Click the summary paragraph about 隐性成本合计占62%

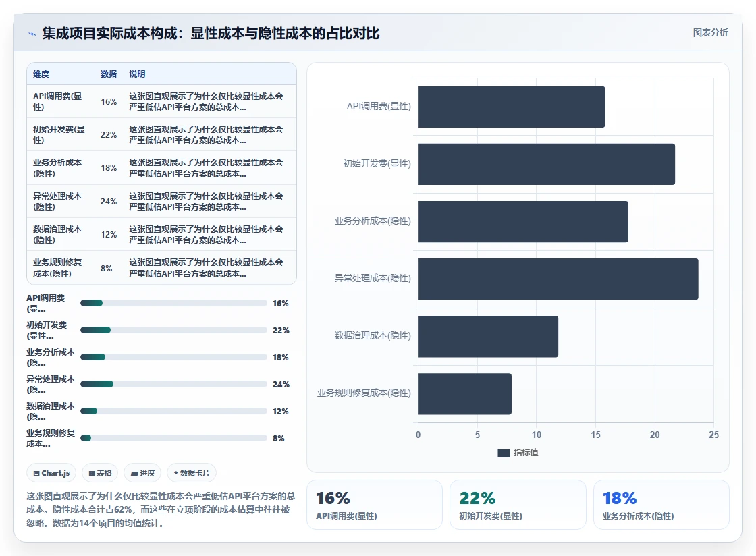[161, 509]
